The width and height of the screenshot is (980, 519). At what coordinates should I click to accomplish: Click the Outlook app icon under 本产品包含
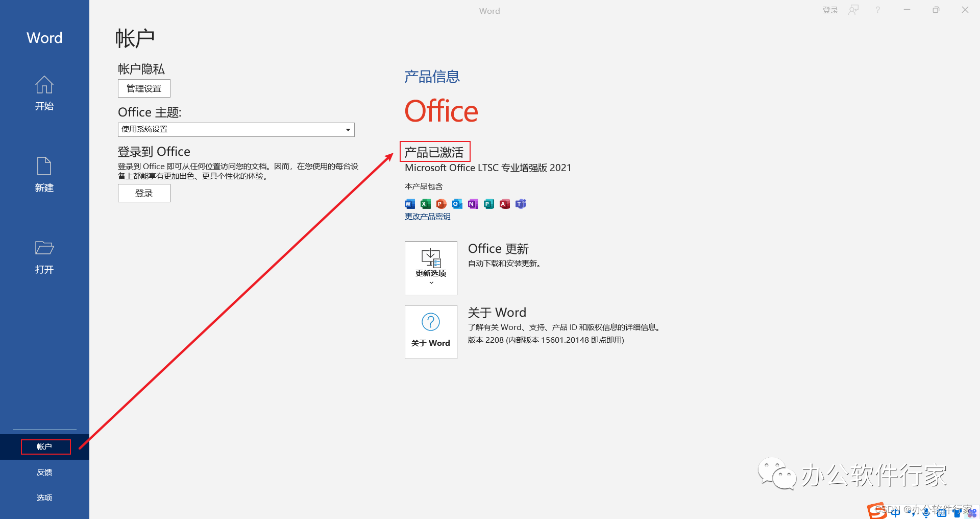tap(457, 204)
